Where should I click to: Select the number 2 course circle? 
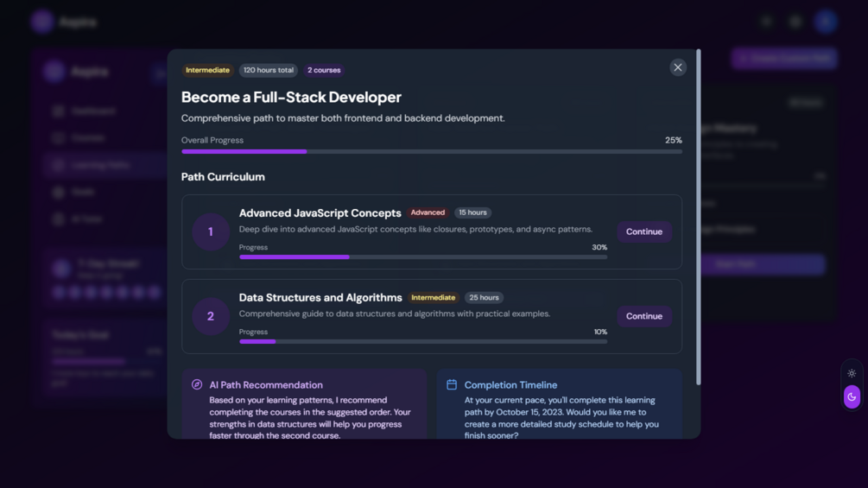(210, 316)
